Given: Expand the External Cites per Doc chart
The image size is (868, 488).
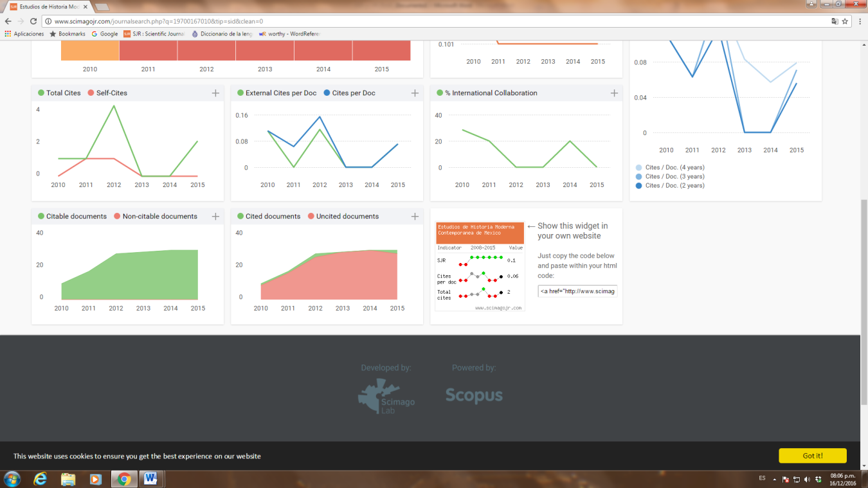Looking at the screenshot, I should [x=415, y=93].
